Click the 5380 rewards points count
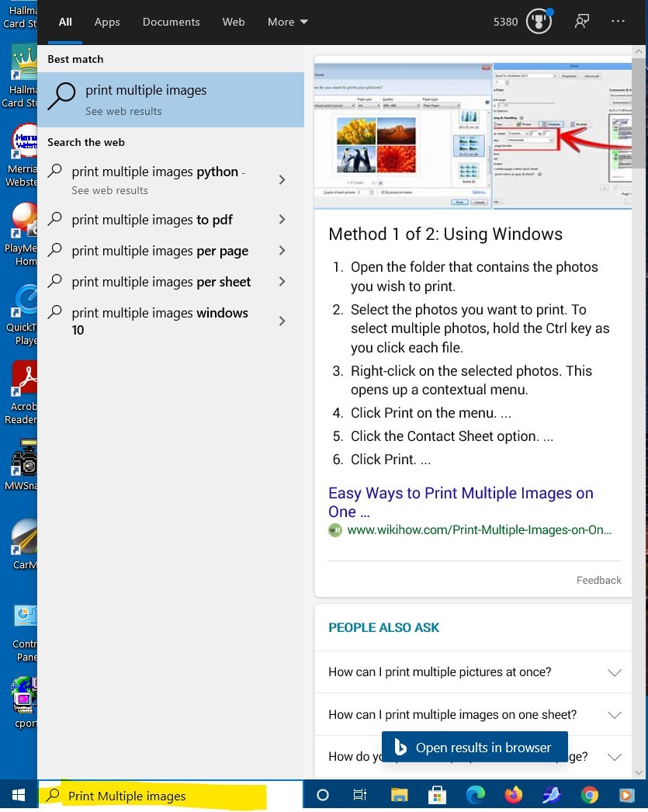The height and width of the screenshot is (812, 648). (506, 22)
